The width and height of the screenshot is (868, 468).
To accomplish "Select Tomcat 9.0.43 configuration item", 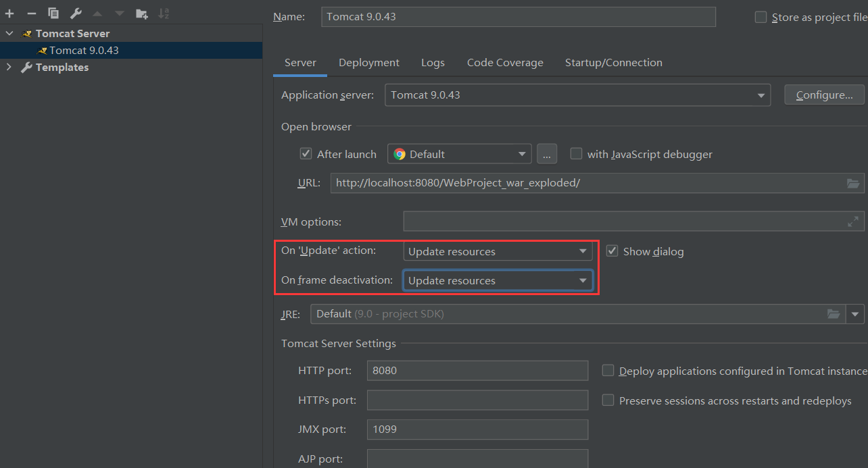I will [x=131, y=50].
